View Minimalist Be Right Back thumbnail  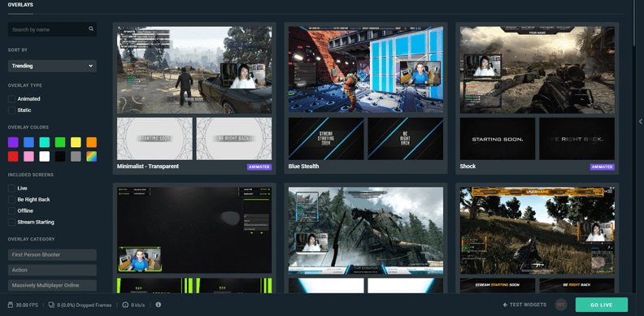point(234,139)
